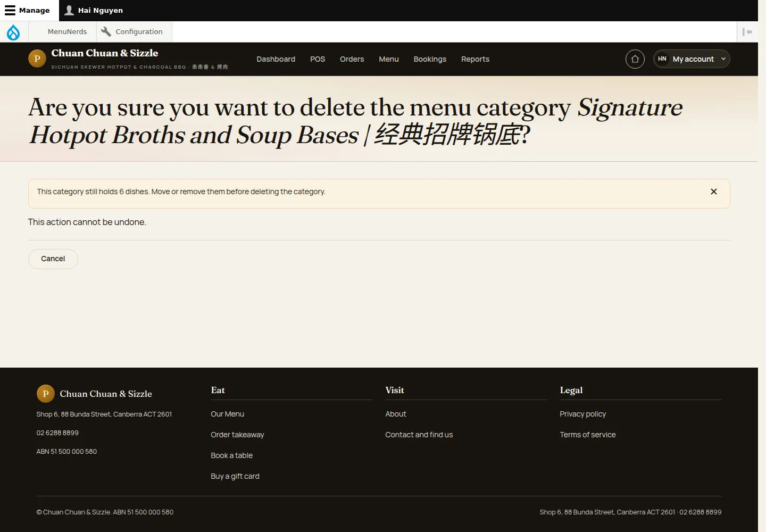The image size is (766, 532).
Task: Open the Buy a gift card link
Action: (235, 476)
